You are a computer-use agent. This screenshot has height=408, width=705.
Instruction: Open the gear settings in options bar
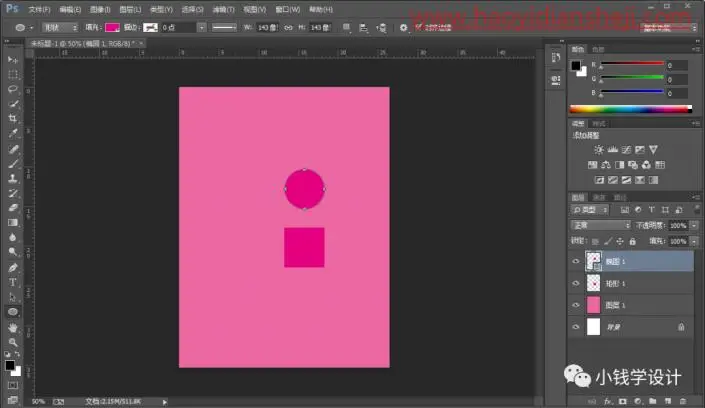403,28
